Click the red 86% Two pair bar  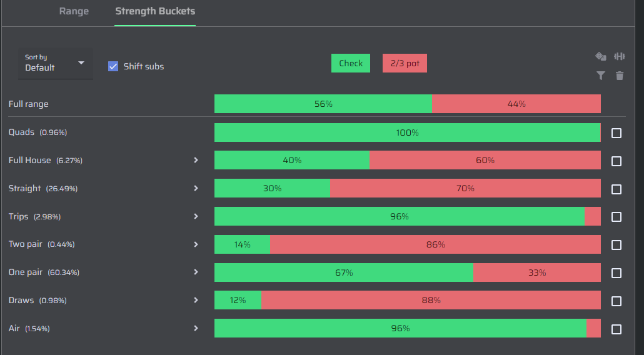click(x=435, y=244)
